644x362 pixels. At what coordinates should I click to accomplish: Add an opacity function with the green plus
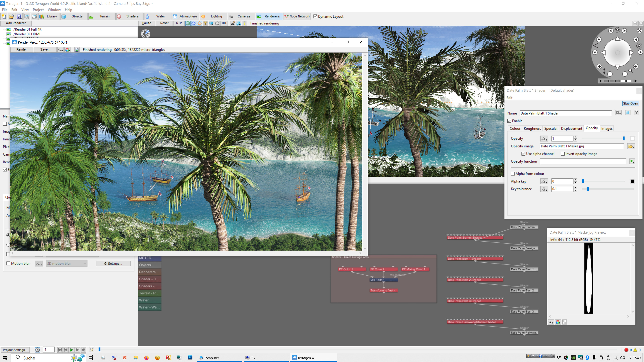632,161
